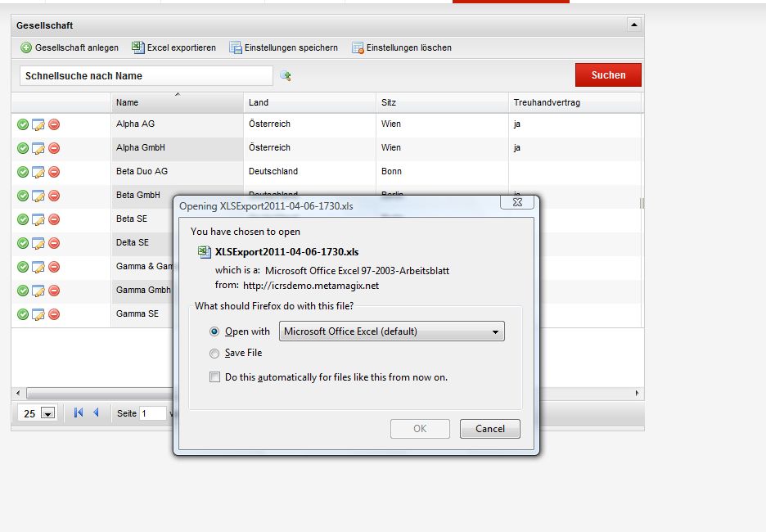Check Do this automatically for files like this

pyautogui.click(x=214, y=376)
